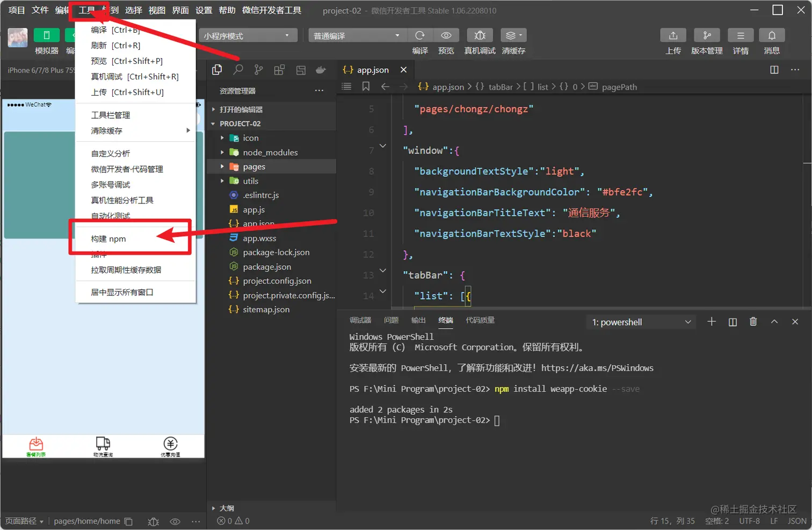Screen dimensions: 812x530
Task: Maximize the terminal panel with up chevron
Action: (774, 322)
